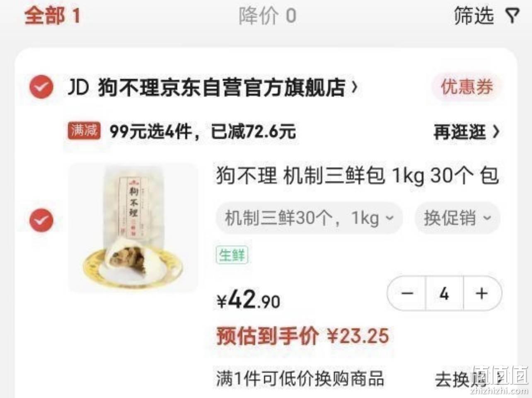Switch to the 全部 1 tab

(x=52, y=16)
